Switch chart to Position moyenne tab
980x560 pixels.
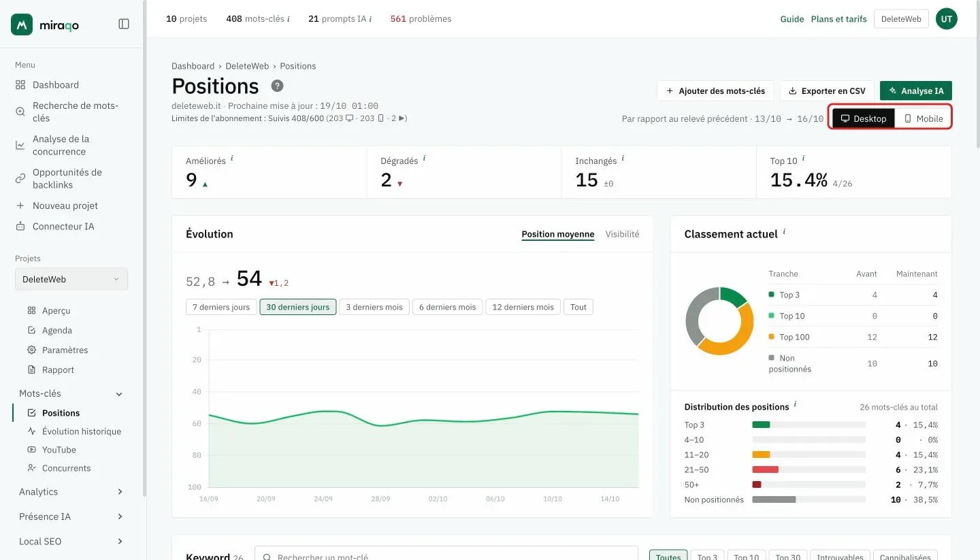tap(558, 234)
